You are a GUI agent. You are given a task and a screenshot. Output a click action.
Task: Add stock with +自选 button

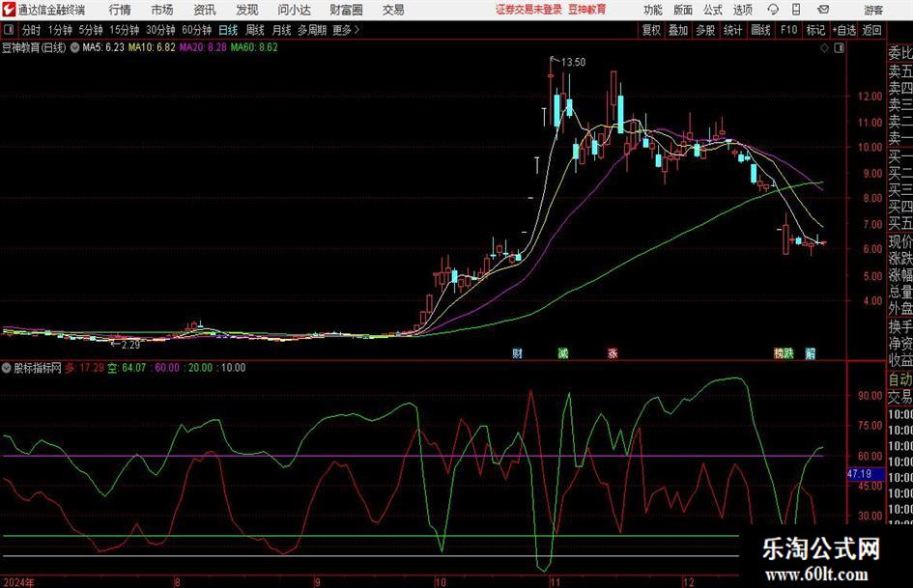pos(843,30)
